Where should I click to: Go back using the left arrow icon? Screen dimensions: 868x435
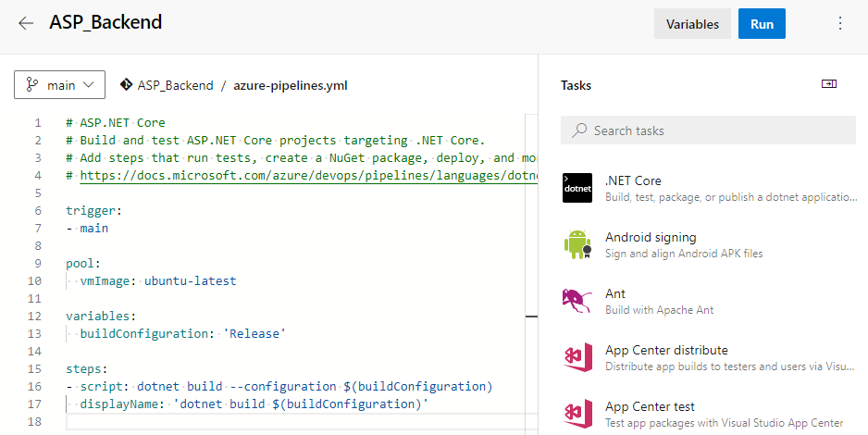[x=26, y=23]
